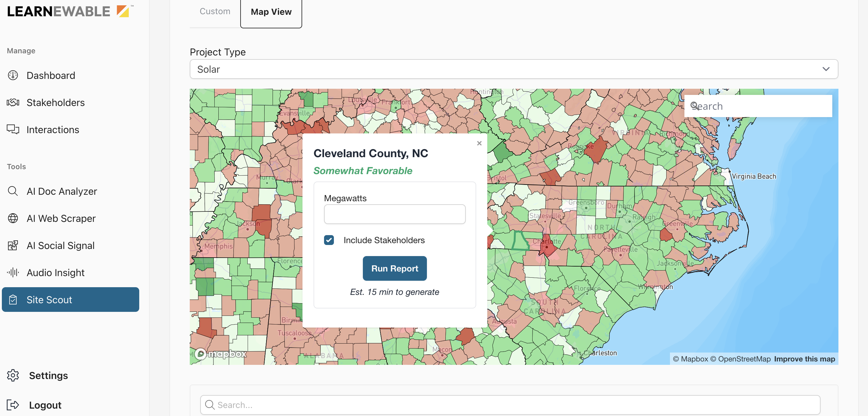
Task: Click the AI Social Signal icon
Action: point(13,245)
